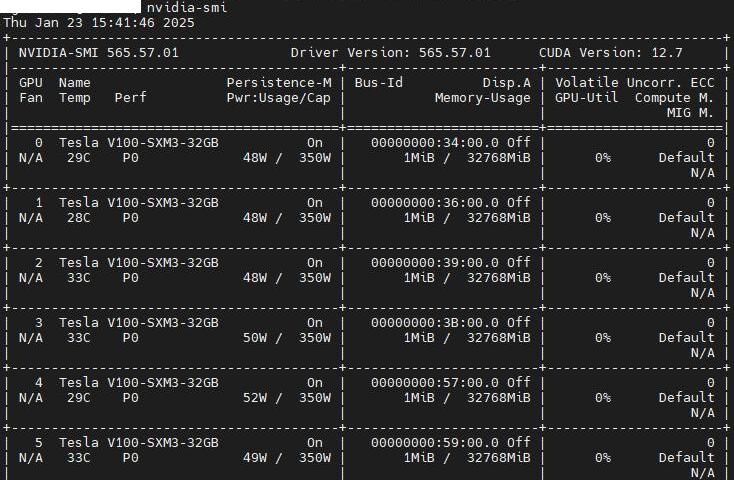Click the 'Pwr:Usage/Cap' column header
The image size is (734, 480).
pyautogui.click(x=279, y=97)
